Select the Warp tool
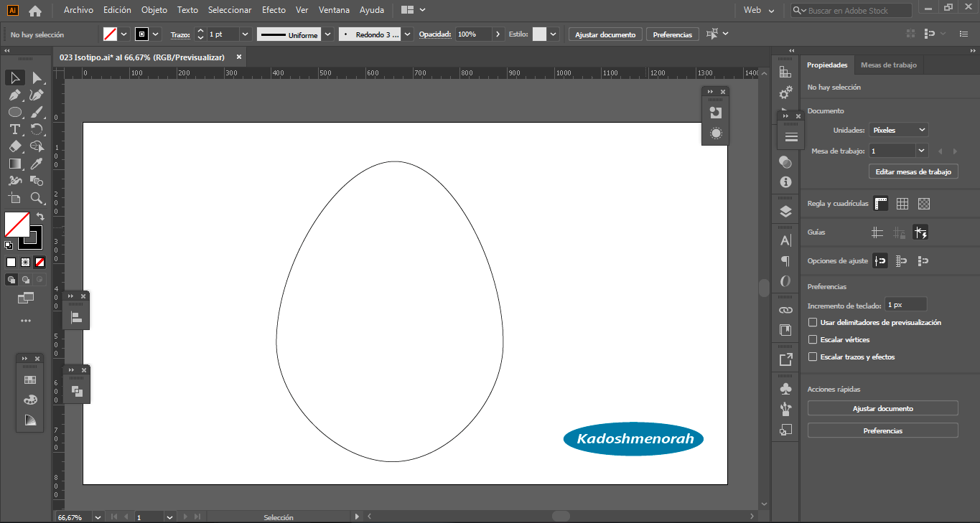Screen dimensions: 980x523 [15, 181]
